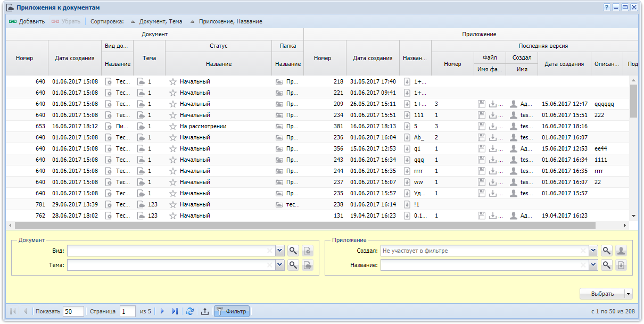Open the Создал combo box dropdown arrow

593,251
